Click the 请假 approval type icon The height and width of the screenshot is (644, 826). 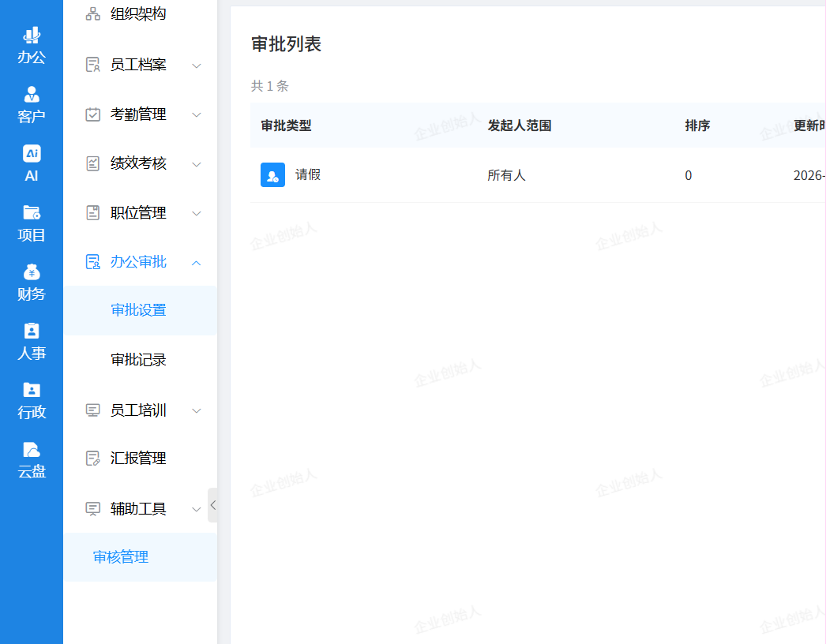(272, 175)
